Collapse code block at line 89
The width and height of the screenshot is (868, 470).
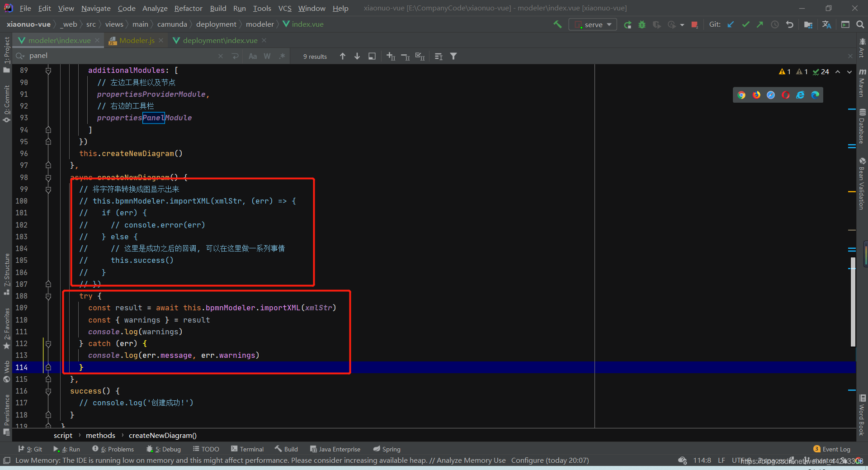click(48, 71)
